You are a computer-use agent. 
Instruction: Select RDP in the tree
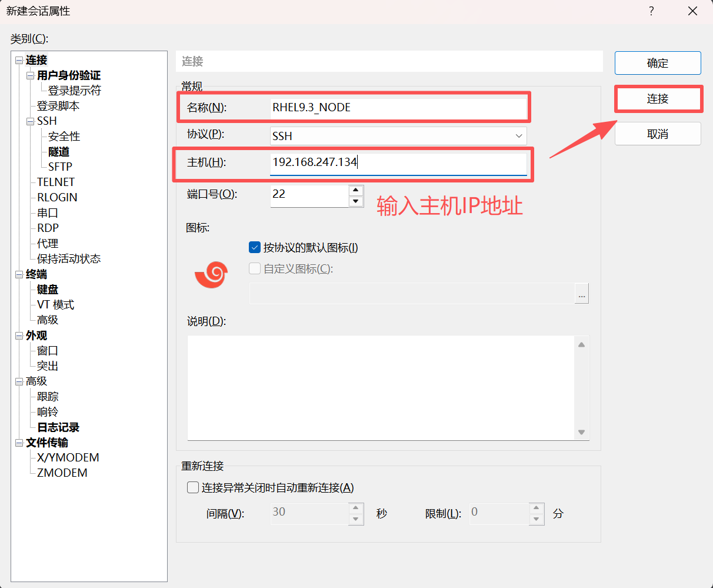[x=48, y=228]
